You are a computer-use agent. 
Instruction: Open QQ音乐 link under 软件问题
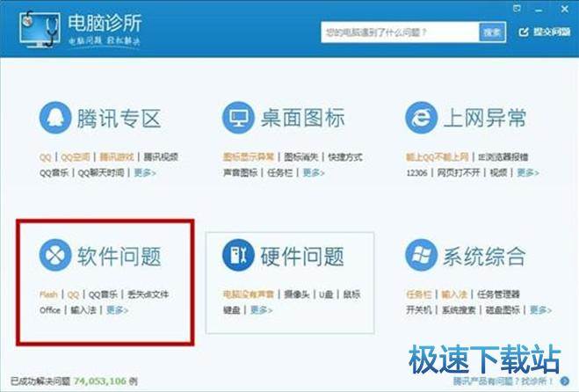point(103,294)
